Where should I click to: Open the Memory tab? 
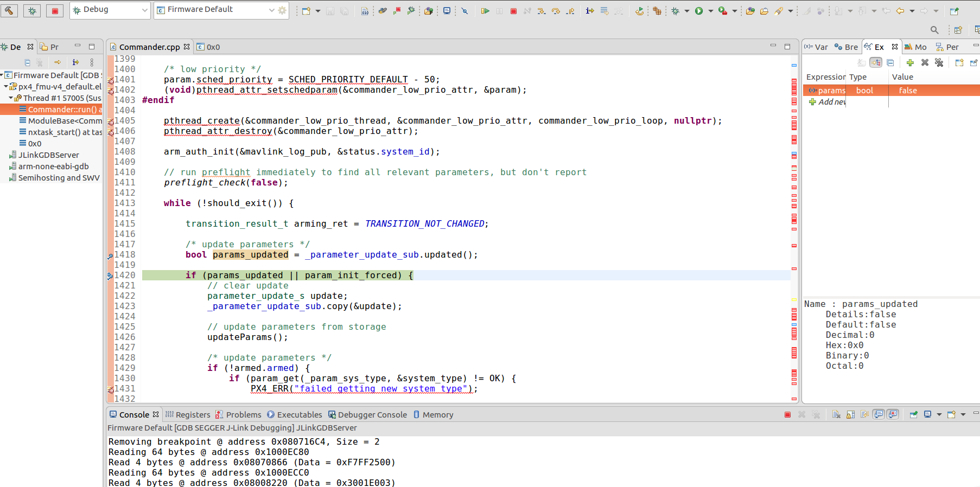(433, 415)
